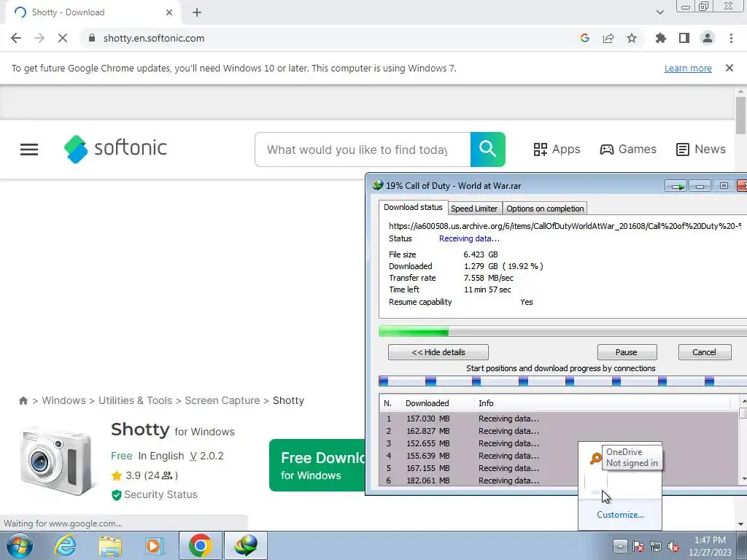This screenshot has width=747, height=560.
Task: Open Apps section in Softonic header
Action: click(557, 149)
